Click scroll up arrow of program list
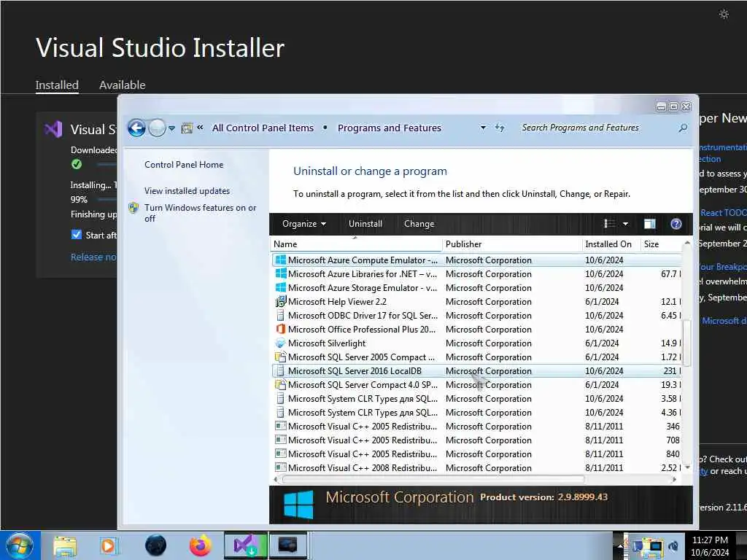 [687, 243]
